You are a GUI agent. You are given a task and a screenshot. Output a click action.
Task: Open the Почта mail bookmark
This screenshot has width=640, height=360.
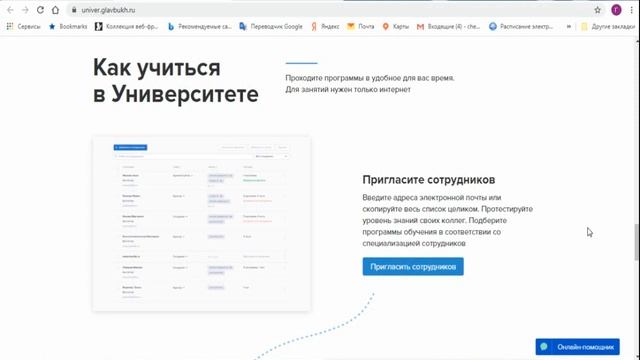click(x=360, y=26)
